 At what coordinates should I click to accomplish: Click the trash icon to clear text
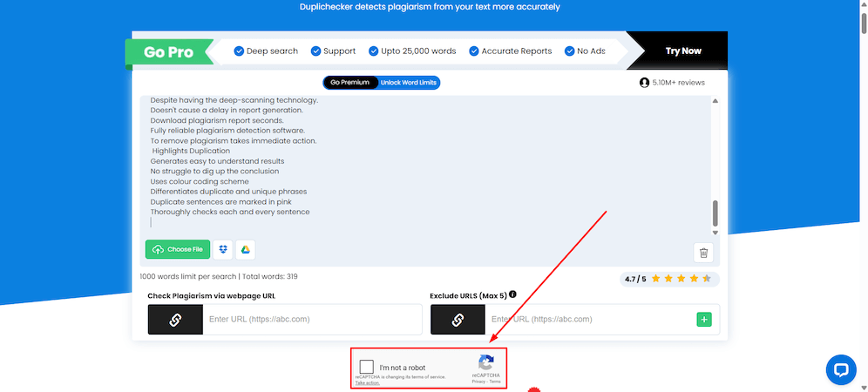click(x=703, y=253)
